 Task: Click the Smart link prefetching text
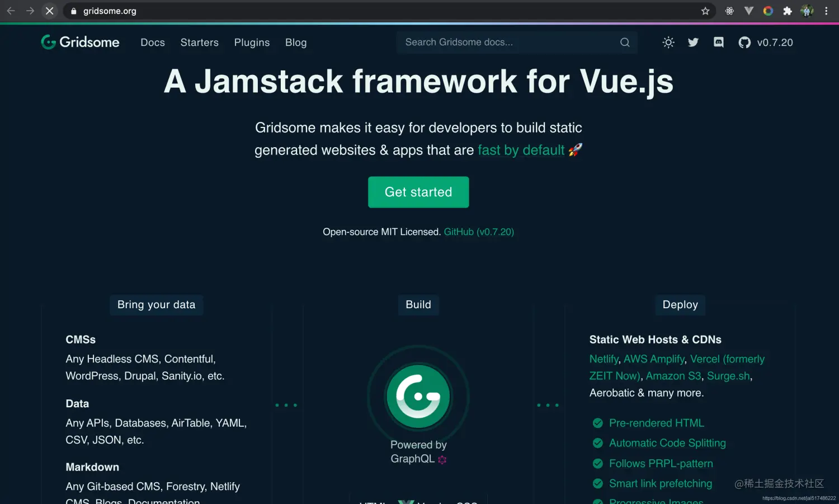point(661,483)
